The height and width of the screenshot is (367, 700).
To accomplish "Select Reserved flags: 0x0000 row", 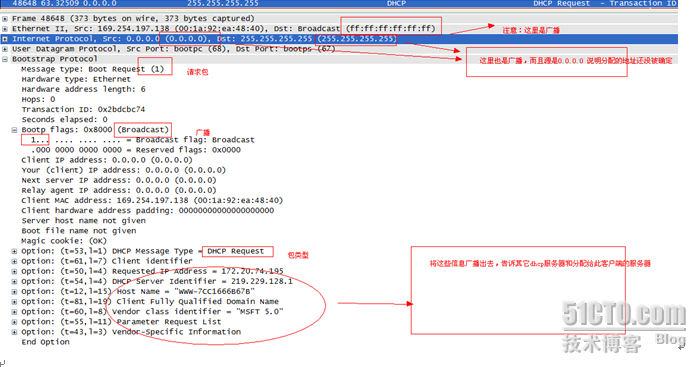I will coord(136,150).
